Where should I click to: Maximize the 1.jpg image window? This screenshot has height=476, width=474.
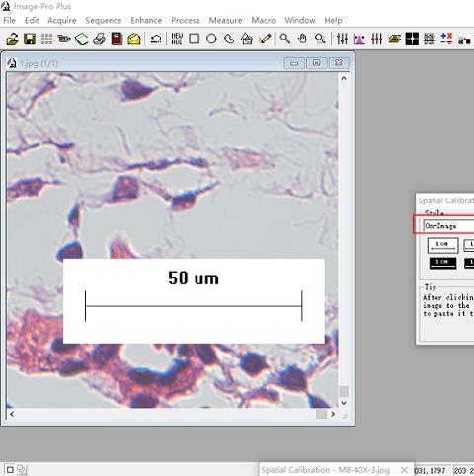tap(316, 63)
